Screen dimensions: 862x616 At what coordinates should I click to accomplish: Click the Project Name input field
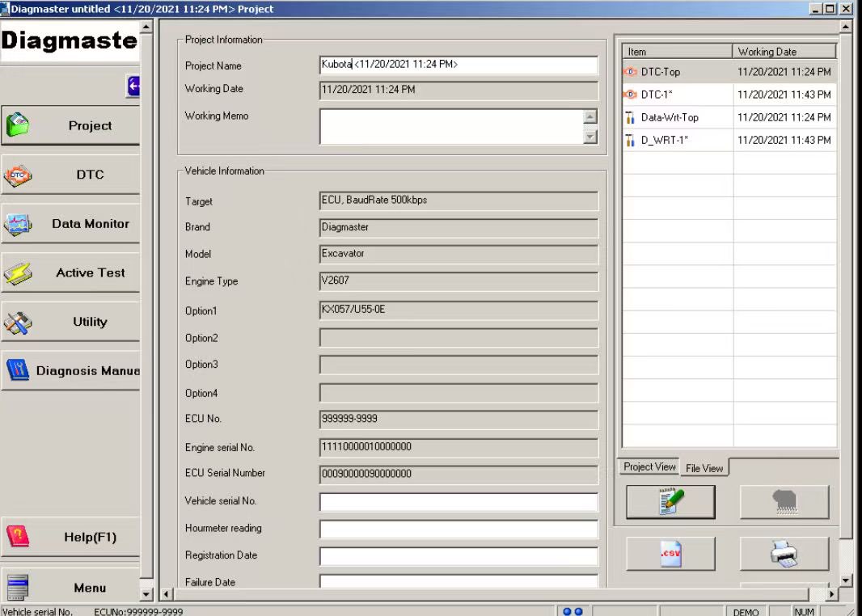458,65
